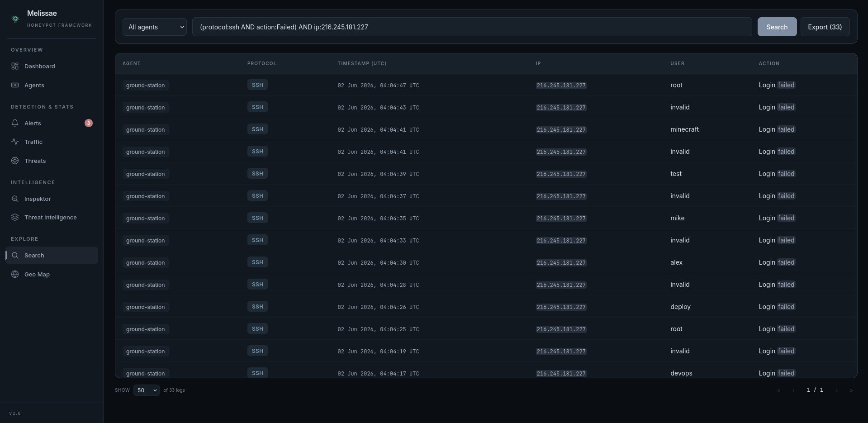Click the IP column header
This screenshot has height=423, width=868.
(x=538, y=63)
